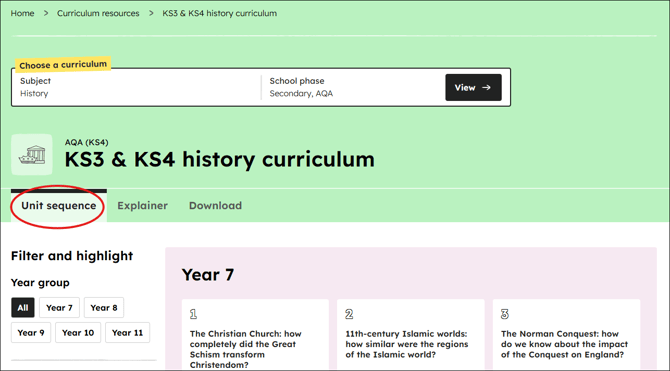Filter by Year 8
The image size is (670, 371).
pyautogui.click(x=104, y=308)
